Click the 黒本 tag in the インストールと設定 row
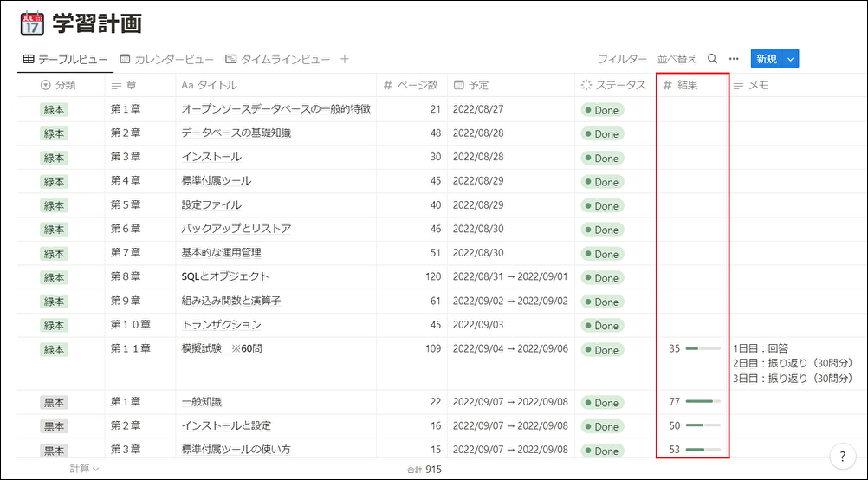Viewport: 868px width, 480px height. pos(54,427)
